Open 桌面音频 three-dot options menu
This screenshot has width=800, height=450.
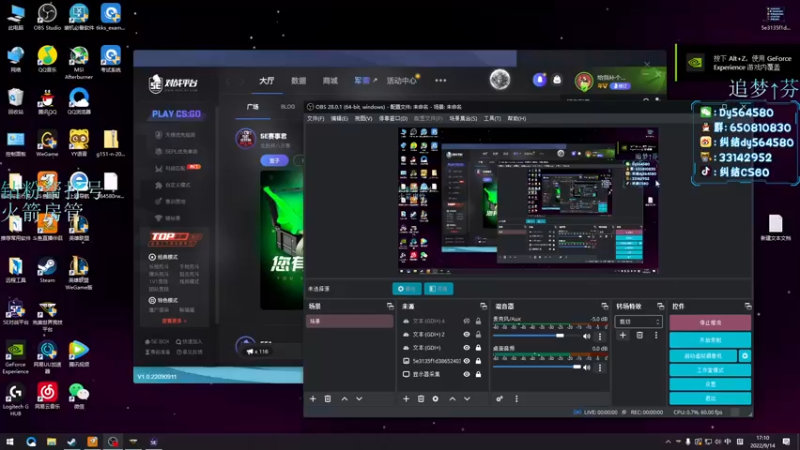[x=600, y=367]
